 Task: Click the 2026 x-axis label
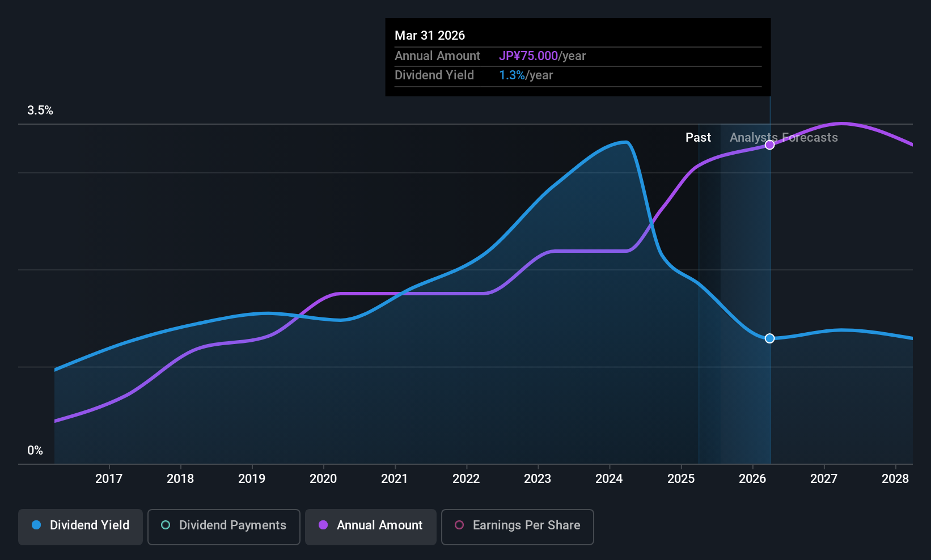coord(752,479)
